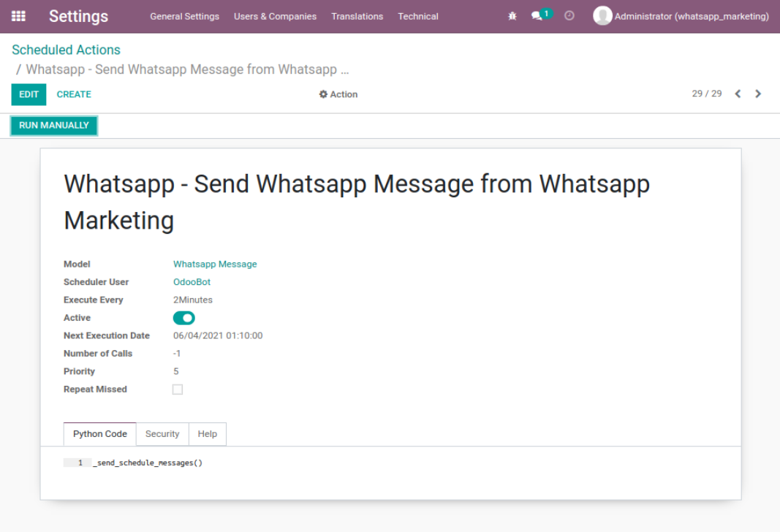Open the apps grid menu icon
Viewport: 780px width, 532px height.
pos(18,16)
